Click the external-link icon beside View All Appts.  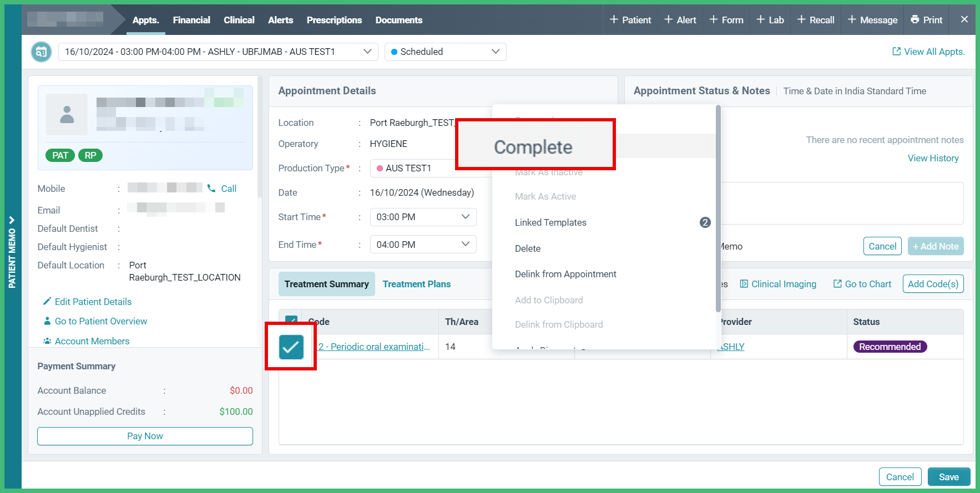pos(896,52)
